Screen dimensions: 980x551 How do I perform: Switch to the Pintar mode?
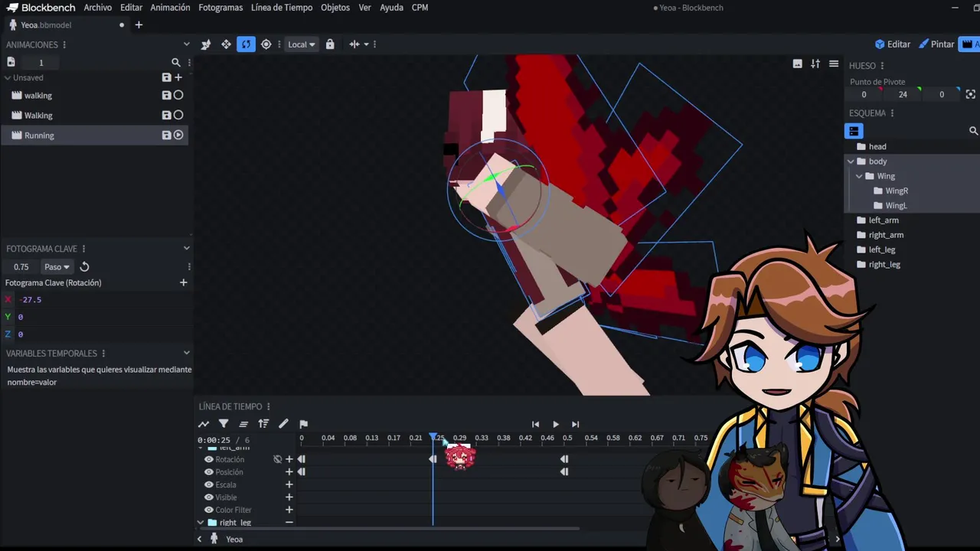click(936, 44)
